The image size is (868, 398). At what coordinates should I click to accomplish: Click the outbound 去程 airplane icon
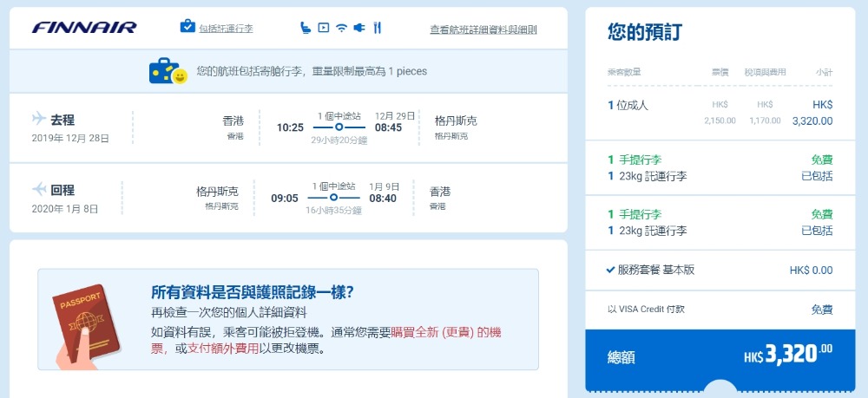(39, 118)
